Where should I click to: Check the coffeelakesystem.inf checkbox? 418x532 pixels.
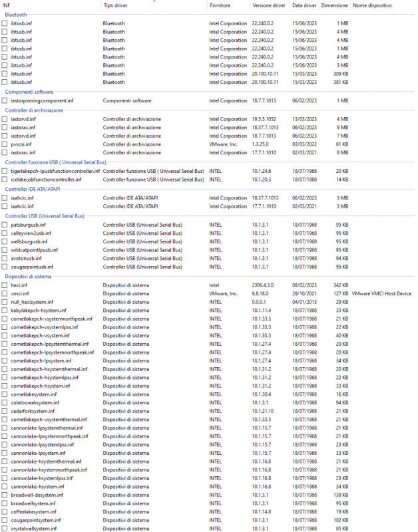[5, 512]
